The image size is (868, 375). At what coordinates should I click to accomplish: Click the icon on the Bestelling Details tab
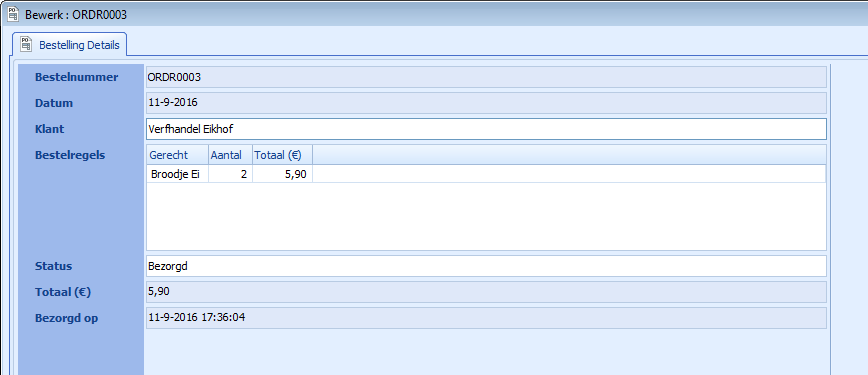(25, 44)
